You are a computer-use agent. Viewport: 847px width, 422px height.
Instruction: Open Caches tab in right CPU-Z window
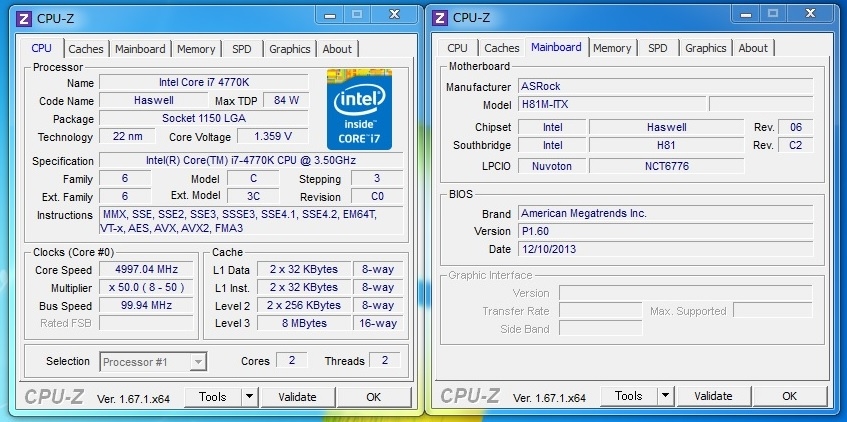(502, 48)
